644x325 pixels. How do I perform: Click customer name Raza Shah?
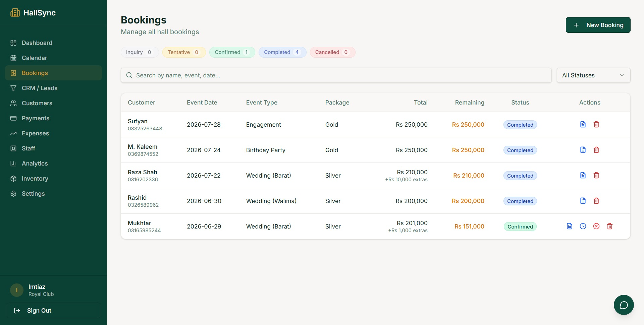point(143,172)
